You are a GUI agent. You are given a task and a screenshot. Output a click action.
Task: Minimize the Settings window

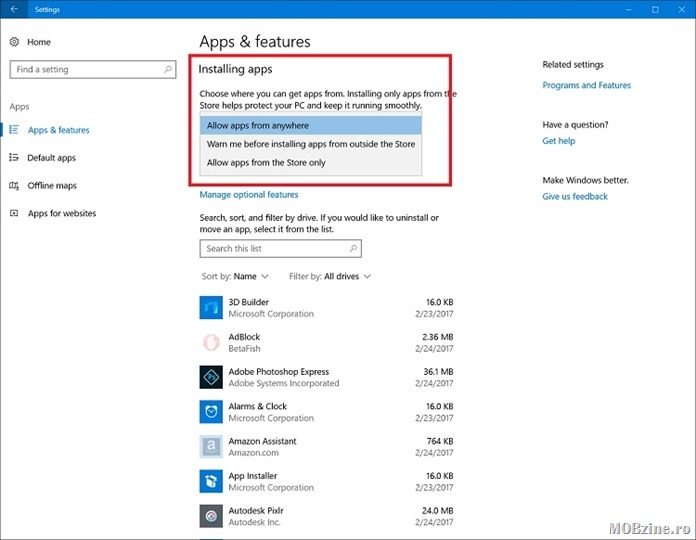[628, 9]
